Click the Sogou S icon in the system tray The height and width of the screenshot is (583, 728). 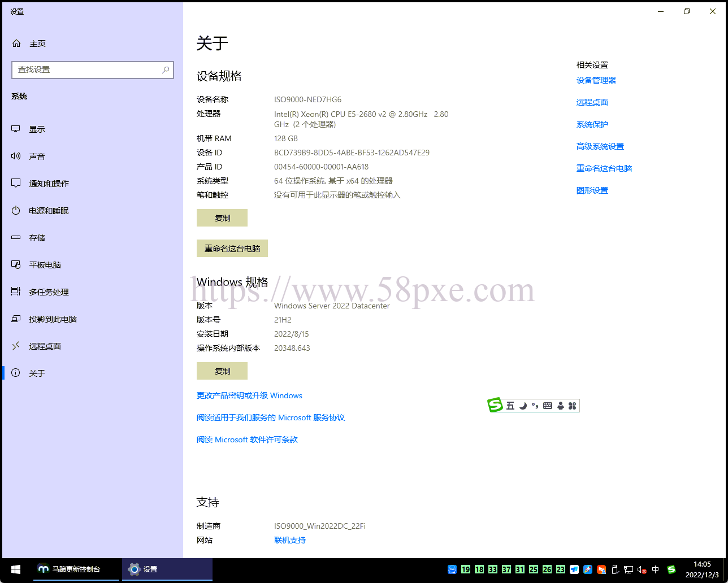[x=671, y=569]
